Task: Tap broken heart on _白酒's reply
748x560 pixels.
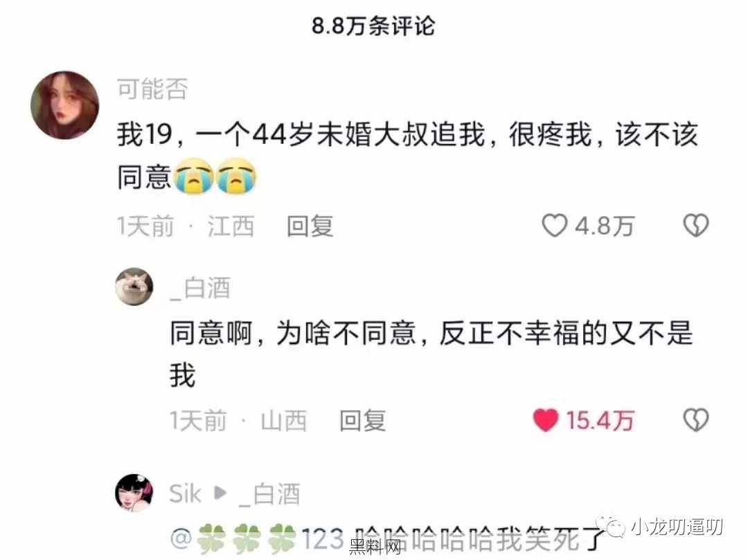Action: tap(696, 420)
